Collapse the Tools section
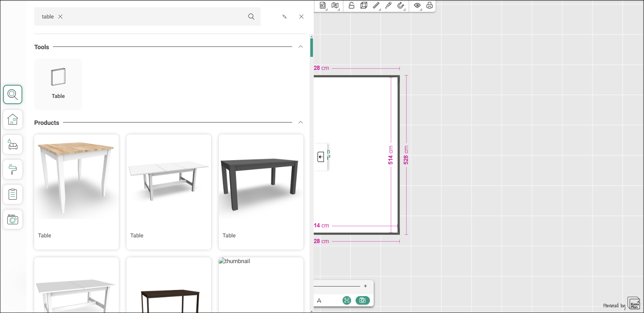Viewport: 644px width, 313px height. click(x=301, y=47)
